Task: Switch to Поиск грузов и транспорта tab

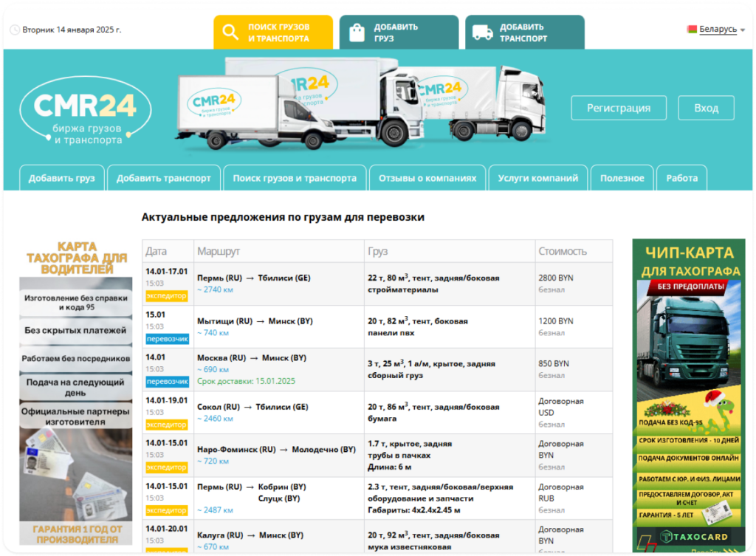Action: coord(295,178)
